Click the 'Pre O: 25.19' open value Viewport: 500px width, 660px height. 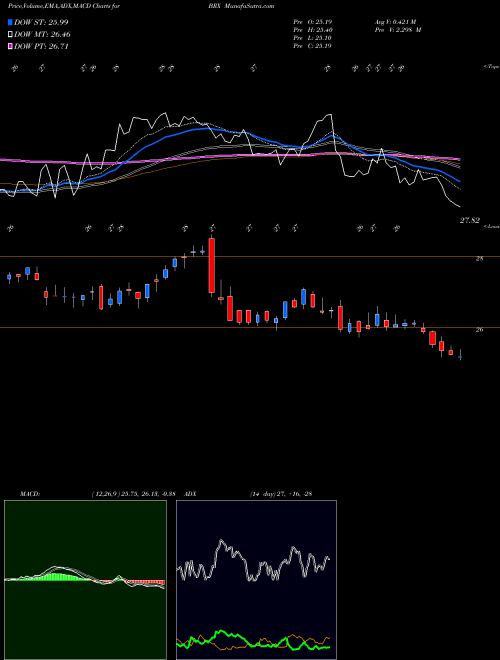tap(312, 22)
